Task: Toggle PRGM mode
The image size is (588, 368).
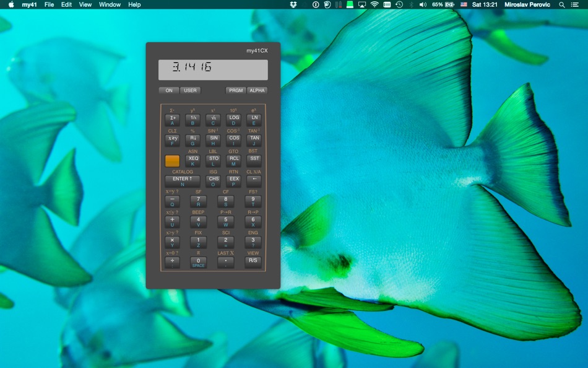Action: [x=235, y=90]
